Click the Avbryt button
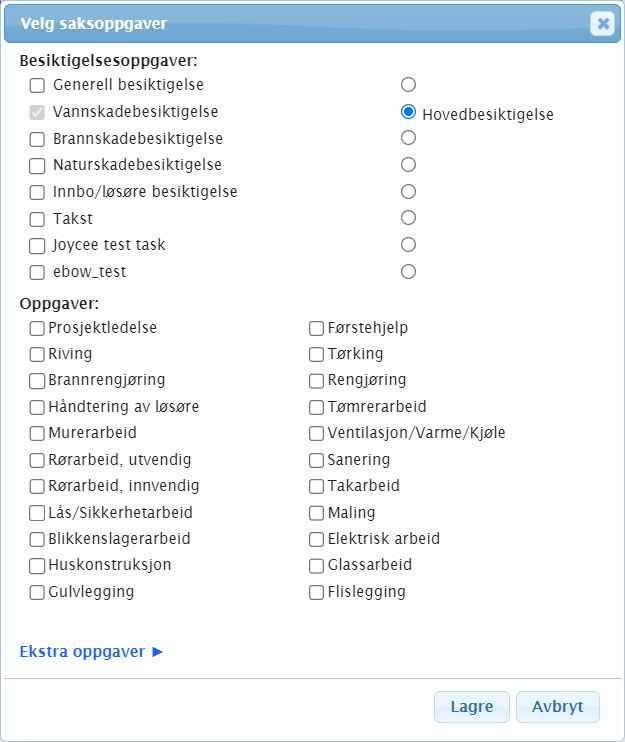This screenshot has height=742, width=625. pos(558,707)
